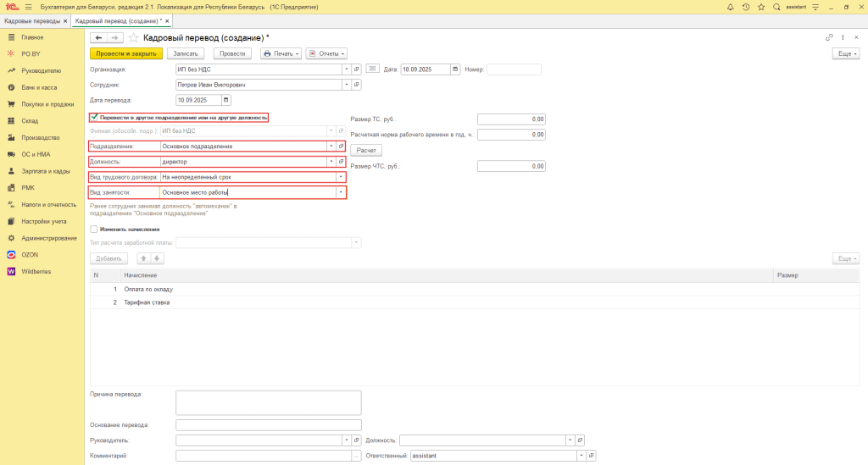Select Оплата по окладу row
Image resolution: width=868 pixels, height=465 pixels.
475,289
